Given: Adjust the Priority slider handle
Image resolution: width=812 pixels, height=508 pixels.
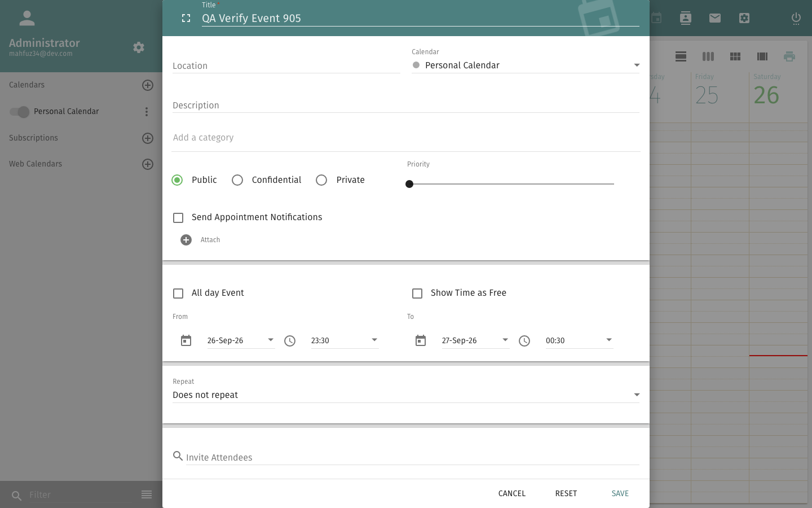Looking at the screenshot, I should pyautogui.click(x=409, y=184).
